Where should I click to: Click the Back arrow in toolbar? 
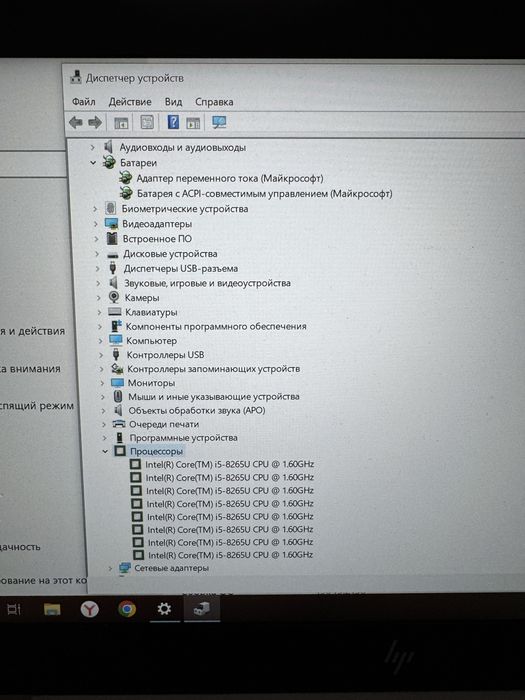[x=75, y=122]
